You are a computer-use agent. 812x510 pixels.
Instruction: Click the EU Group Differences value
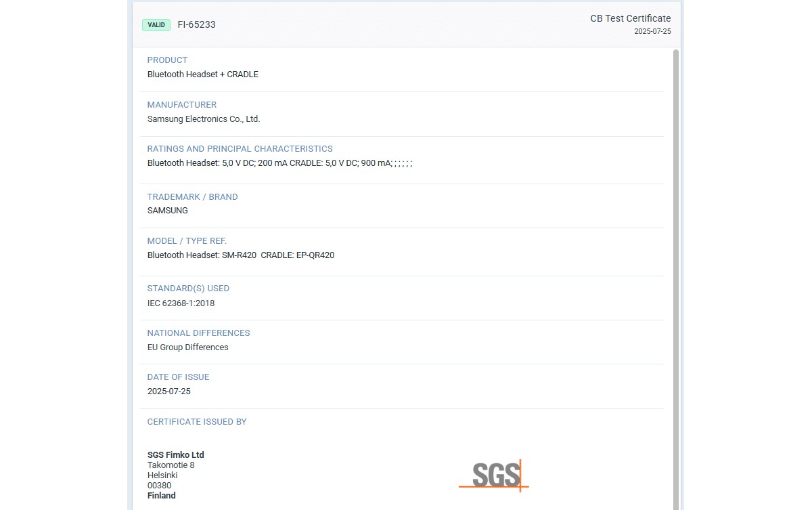(x=187, y=347)
